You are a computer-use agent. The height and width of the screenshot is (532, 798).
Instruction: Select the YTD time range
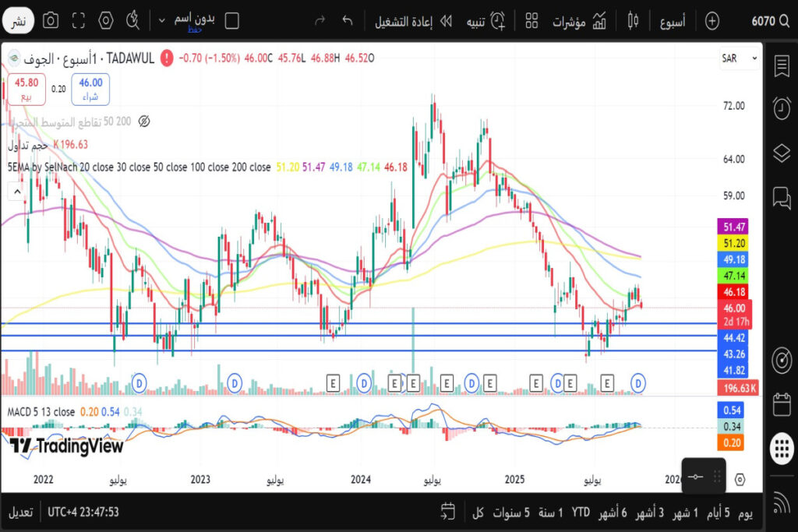(580, 513)
